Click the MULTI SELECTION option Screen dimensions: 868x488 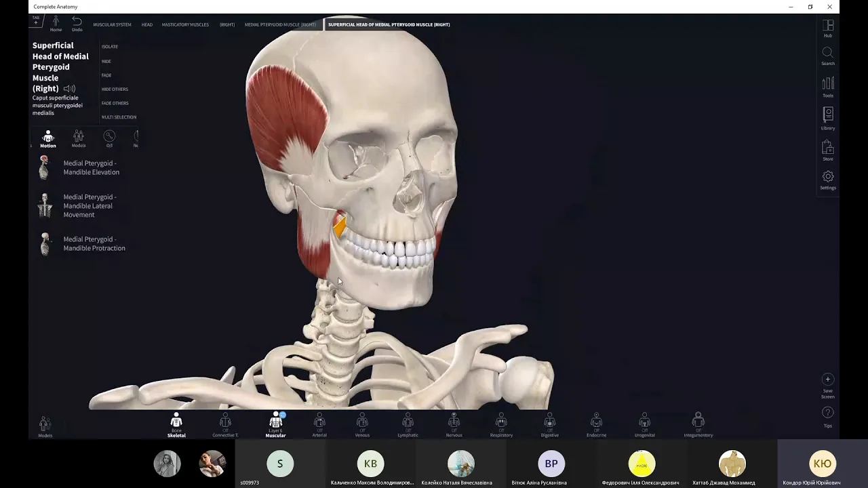(119, 117)
